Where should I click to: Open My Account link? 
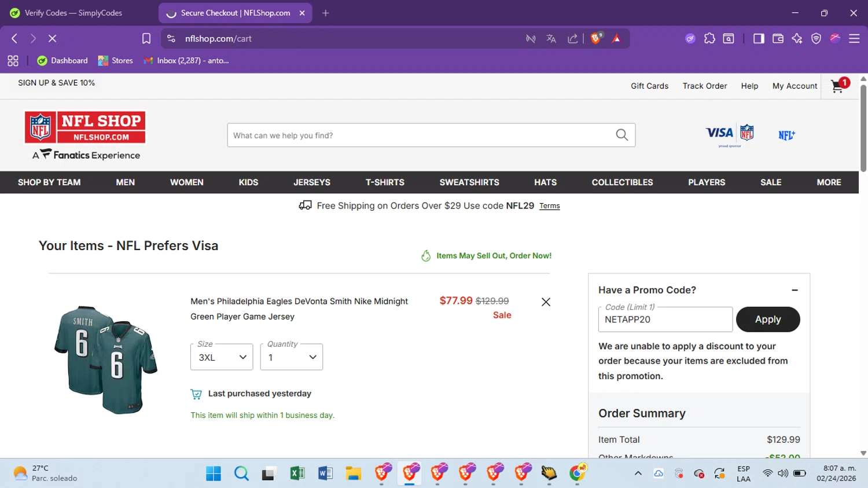795,86
